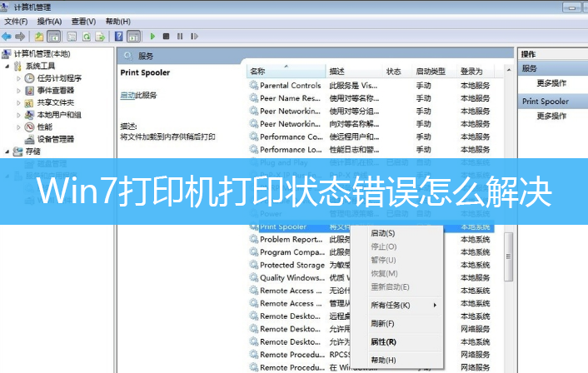Select the Program Compa... service row
This screenshot has height=373, width=588.
pyautogui.click(x=299, y=252)
